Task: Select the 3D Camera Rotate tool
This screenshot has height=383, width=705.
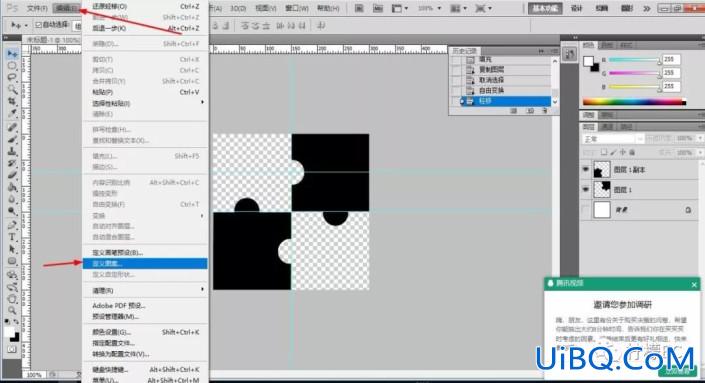Action: click(x=12, y=287)
